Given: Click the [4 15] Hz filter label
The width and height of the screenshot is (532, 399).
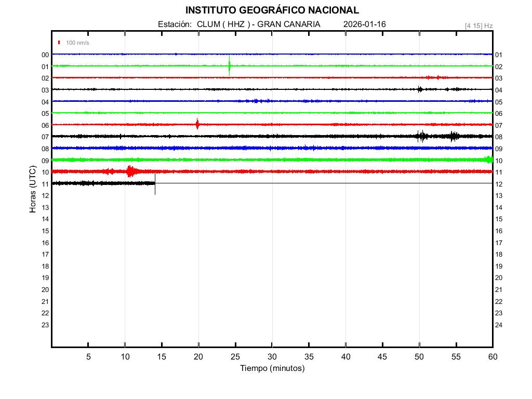Looking at the screenshot, I should (x=478, y=25).
